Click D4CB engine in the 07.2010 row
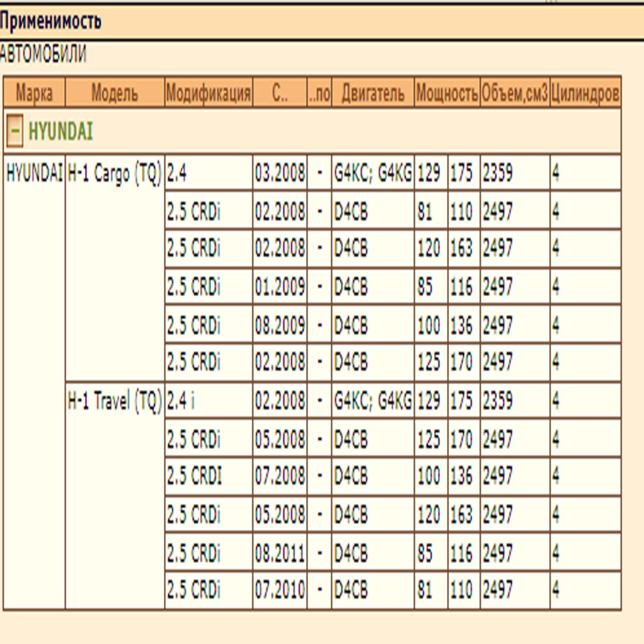 [x=373, y=591]
